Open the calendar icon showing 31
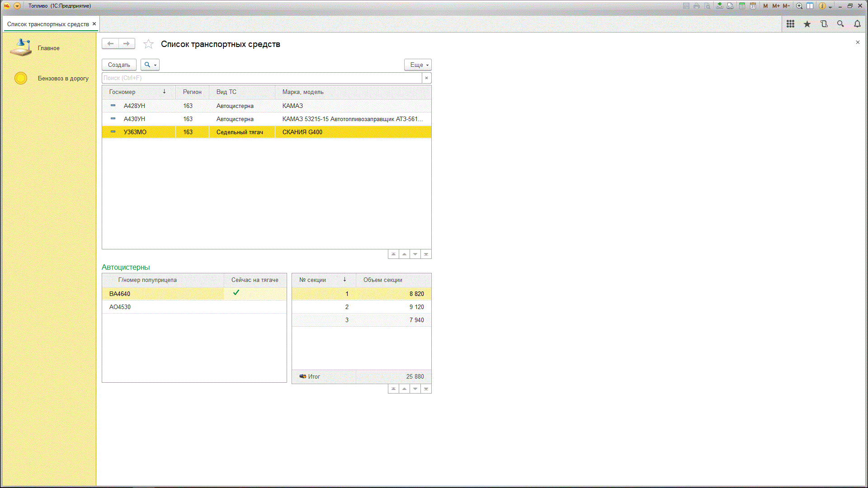Image resolution: width=868 pixels, height=488 pixels. [x=753, y=6]
